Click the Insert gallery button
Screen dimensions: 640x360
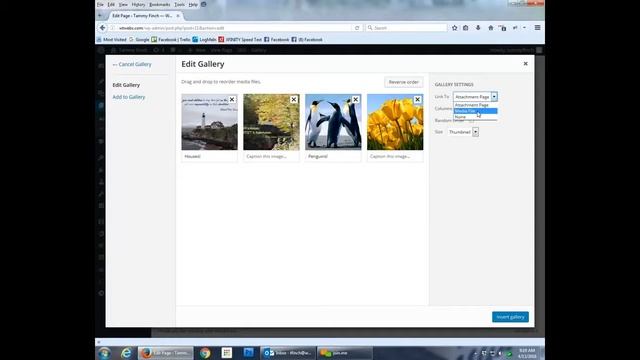point(510,317)
